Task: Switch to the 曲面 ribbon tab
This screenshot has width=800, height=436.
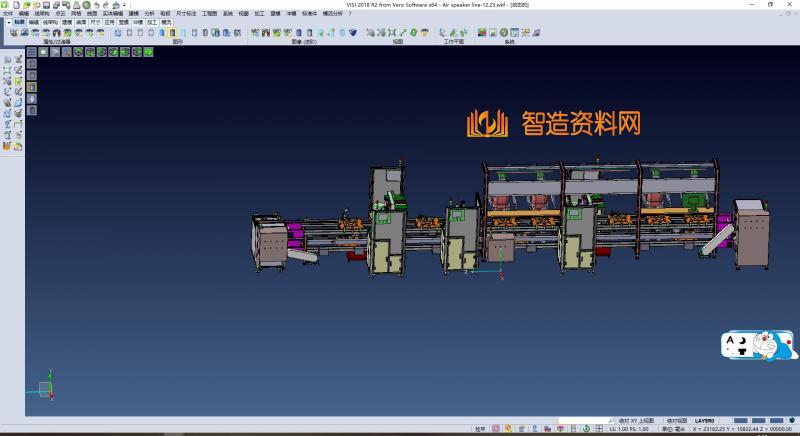Action: coord(81,20)
